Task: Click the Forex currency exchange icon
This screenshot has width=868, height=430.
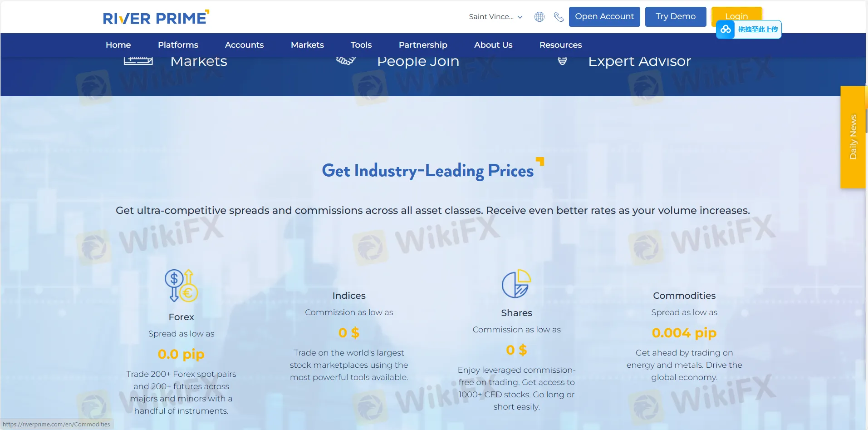Action: tap(181, 286)
